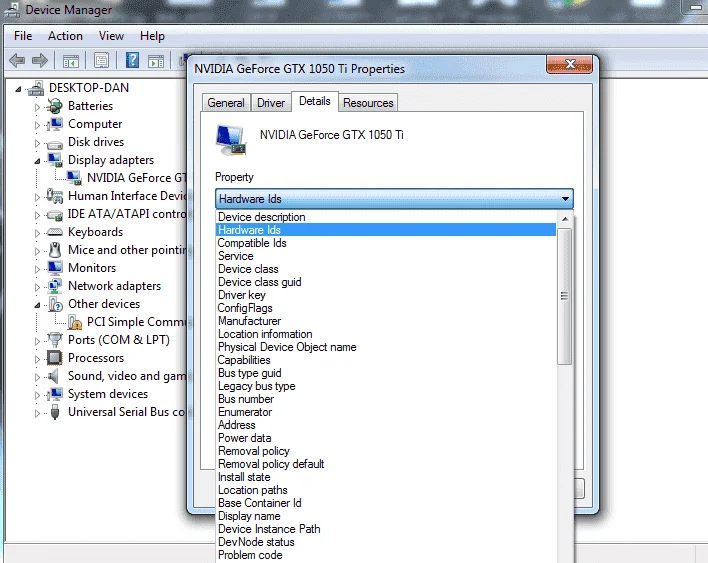This screenshot has width=708, height=563.
Task: Switch to the General tab
Action: click(x=226, y=103)
